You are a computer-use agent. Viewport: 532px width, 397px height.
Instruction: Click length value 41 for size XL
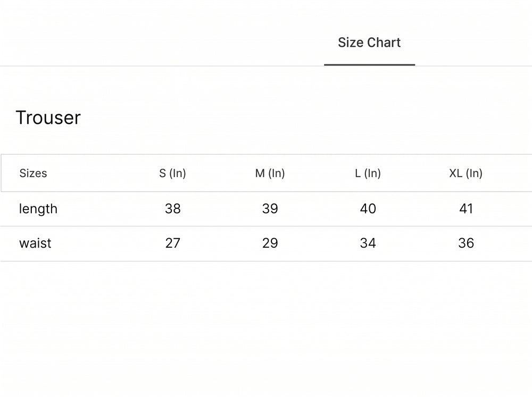pyautogui.click(x=466, y=208)
